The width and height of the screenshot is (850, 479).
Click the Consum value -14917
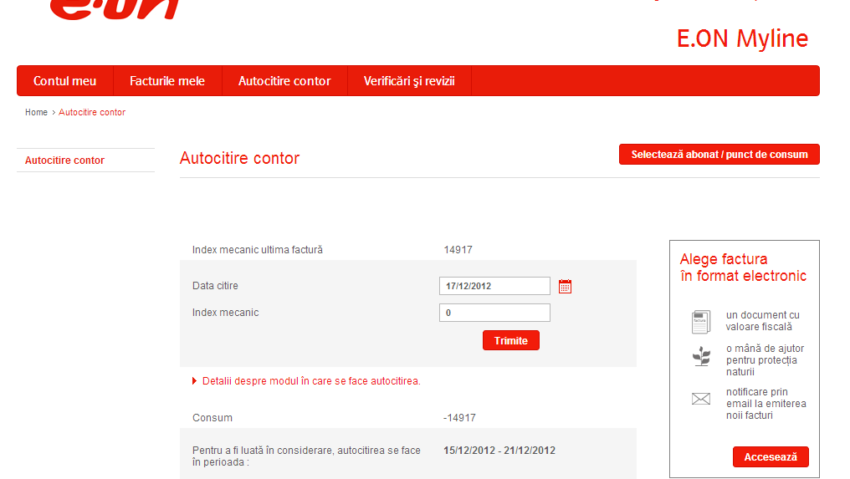click(x=459, y=418)
